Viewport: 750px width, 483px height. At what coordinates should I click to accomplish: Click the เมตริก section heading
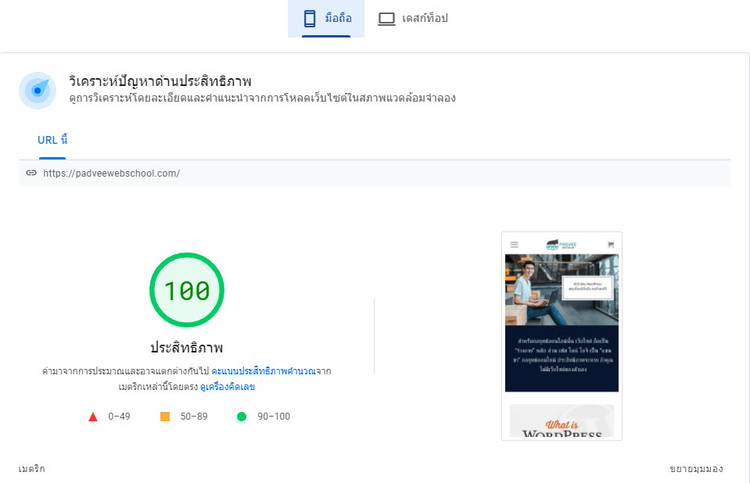[x=32, y=468]
